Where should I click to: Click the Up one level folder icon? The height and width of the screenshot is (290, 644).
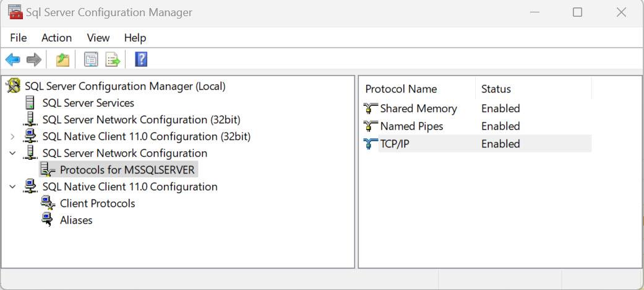pyautogui.click(x=62, y=59)
